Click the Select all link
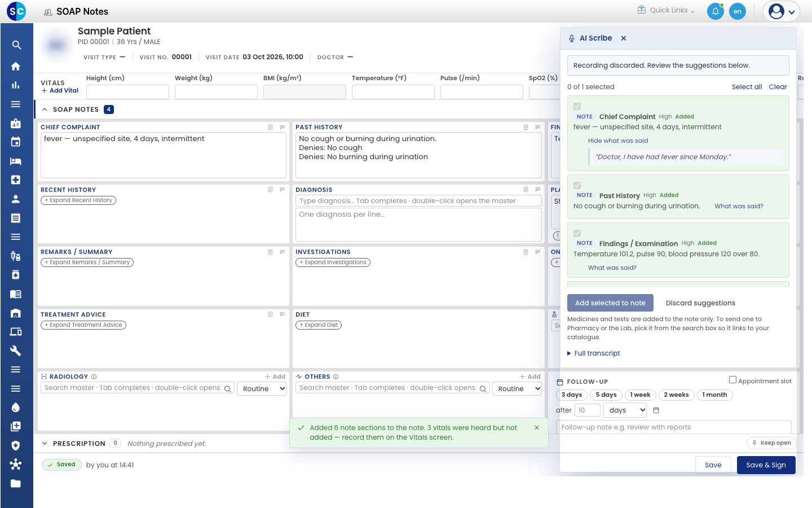 [747, 87]
